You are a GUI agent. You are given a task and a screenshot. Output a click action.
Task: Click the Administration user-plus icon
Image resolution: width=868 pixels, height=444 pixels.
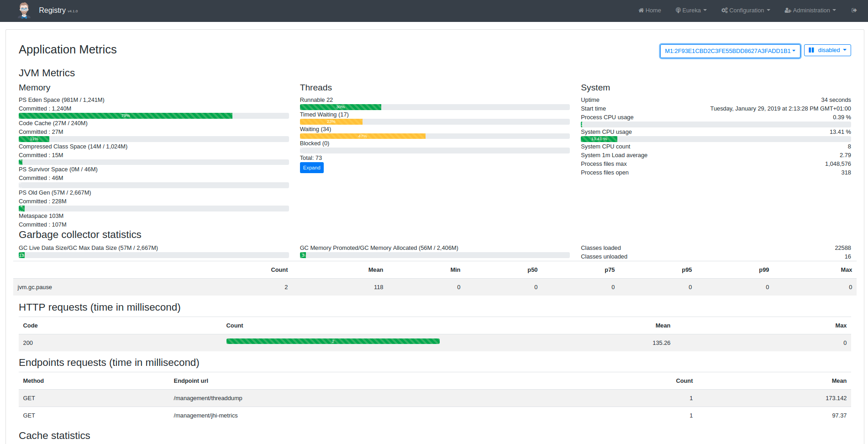tap(788, 11)
